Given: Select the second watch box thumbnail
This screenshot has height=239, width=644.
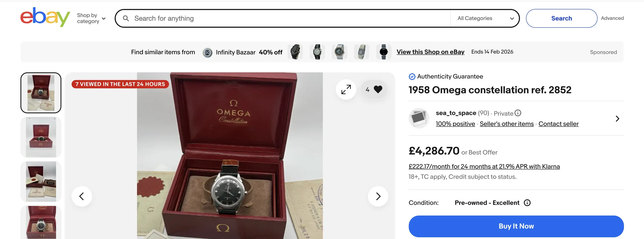Looking at the screenshot, I should [41, 137].
